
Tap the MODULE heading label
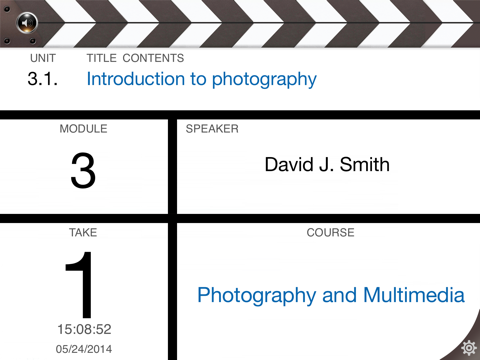[83, 129]
